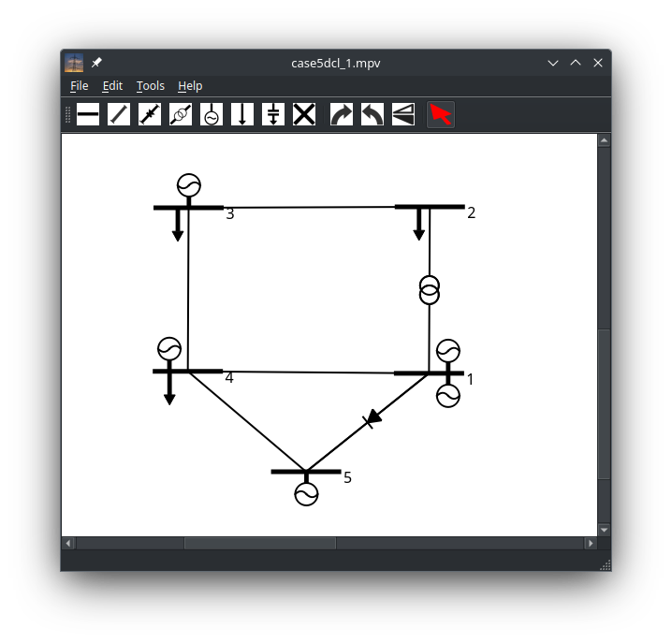
Task: Select the Generator tool in the toolbar
Action: (212, 114)
